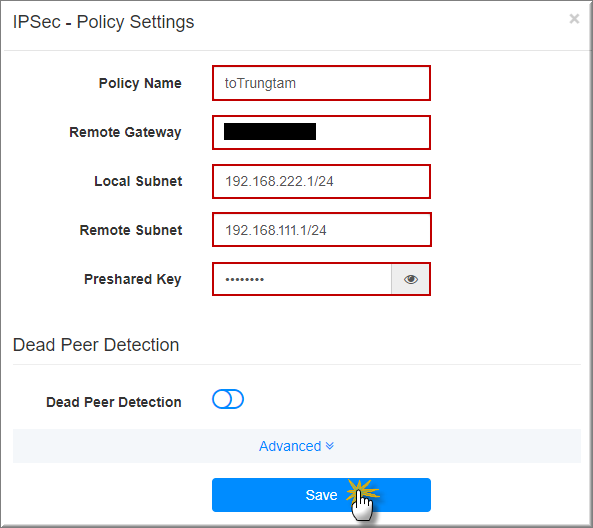
Task: Click the Dead Peer Detection toggle label
Action: coord(113,402)
